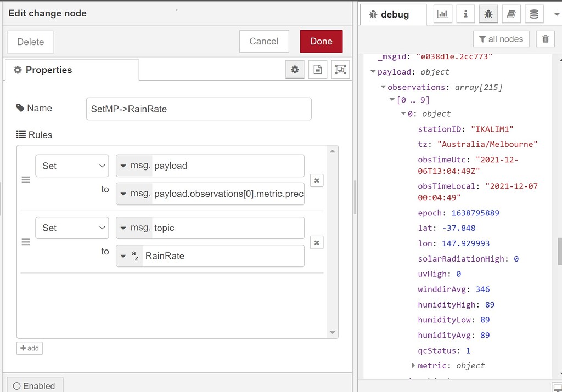Open the node description document icon

click(x=317, y=70)
